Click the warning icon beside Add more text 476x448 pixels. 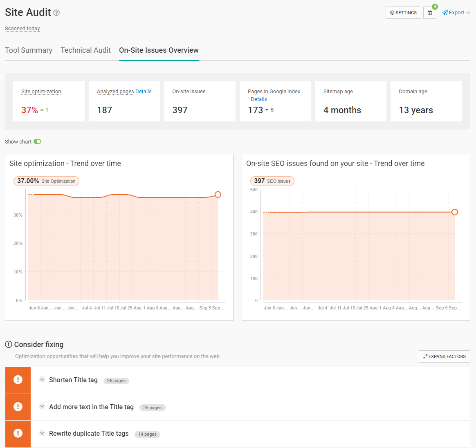pyautogui.click(x=18, y=407)
